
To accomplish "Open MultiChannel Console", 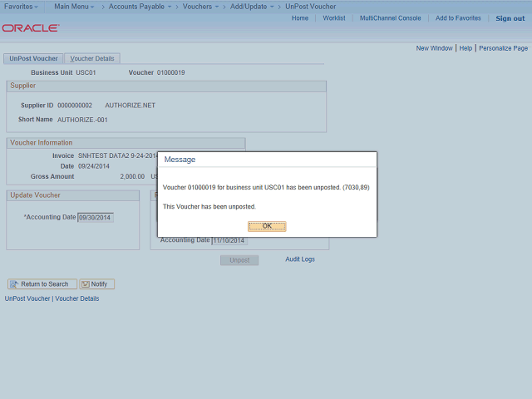I will 390,18.
